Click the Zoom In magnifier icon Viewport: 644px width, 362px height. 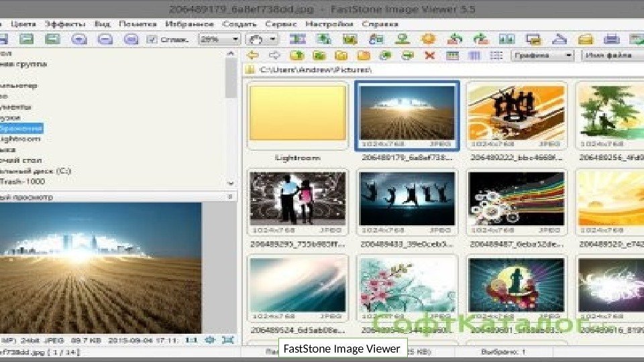tap(79, 40)
